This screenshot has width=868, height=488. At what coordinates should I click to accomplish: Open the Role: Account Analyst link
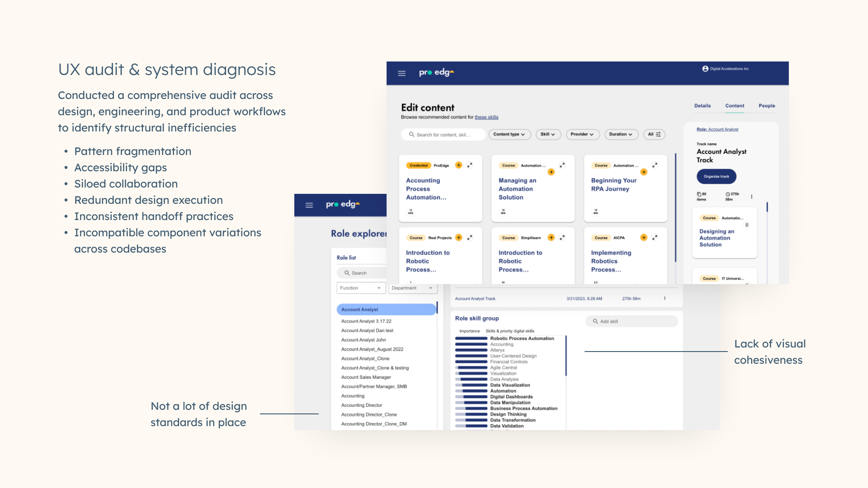coord(717,130)
